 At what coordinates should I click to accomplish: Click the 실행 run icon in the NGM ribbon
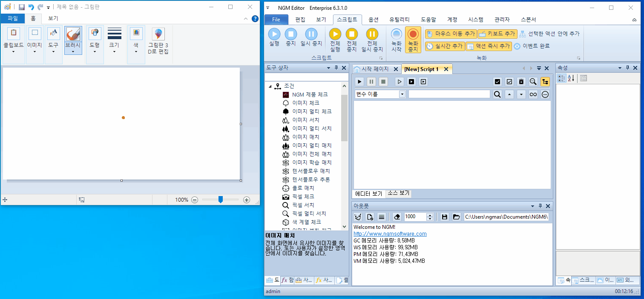(274, 34)
